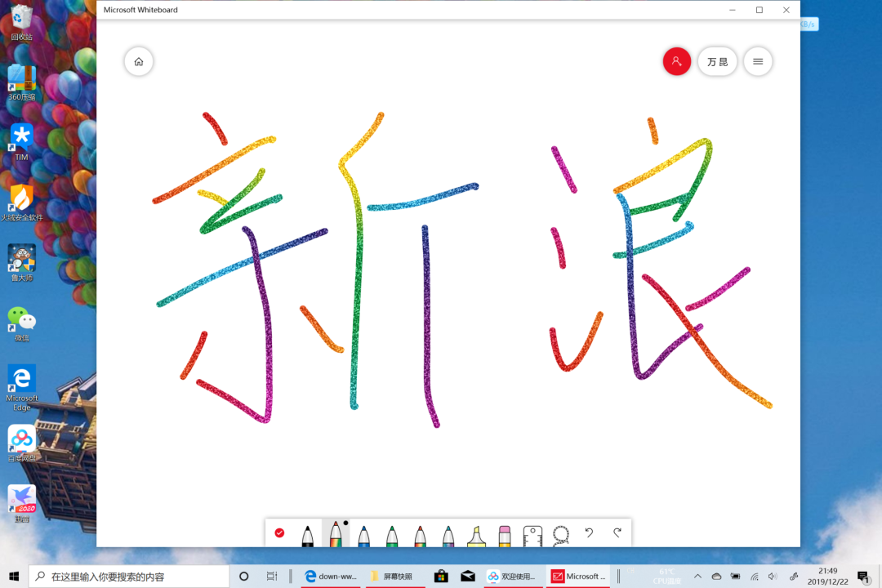
Task: Open the 万昆 account button
Action: [717, 61]
